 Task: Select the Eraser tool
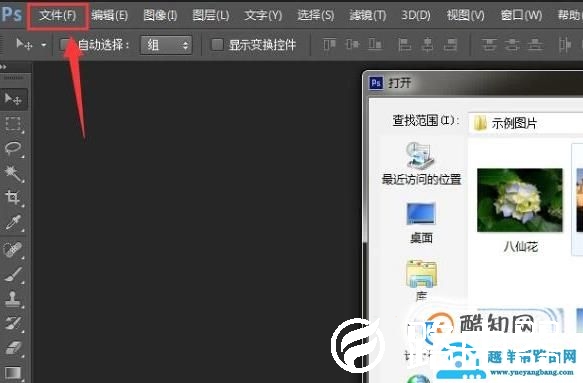click(13, 348)
